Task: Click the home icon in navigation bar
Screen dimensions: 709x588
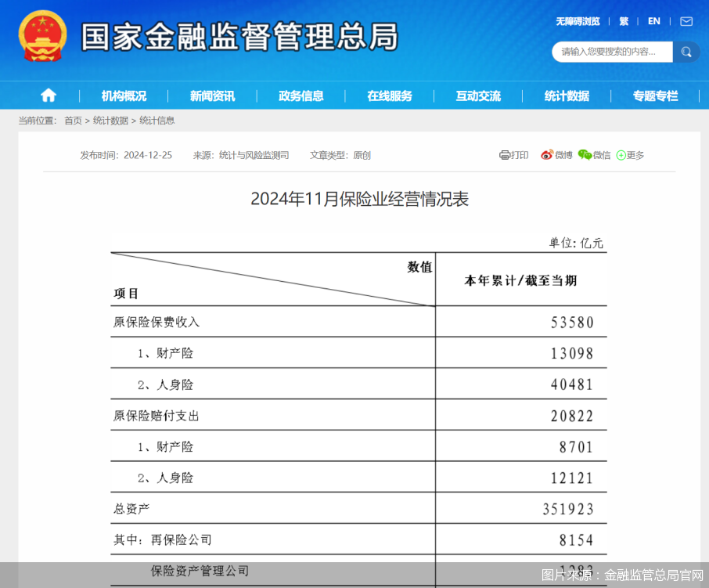Action: tap(49, 96)
